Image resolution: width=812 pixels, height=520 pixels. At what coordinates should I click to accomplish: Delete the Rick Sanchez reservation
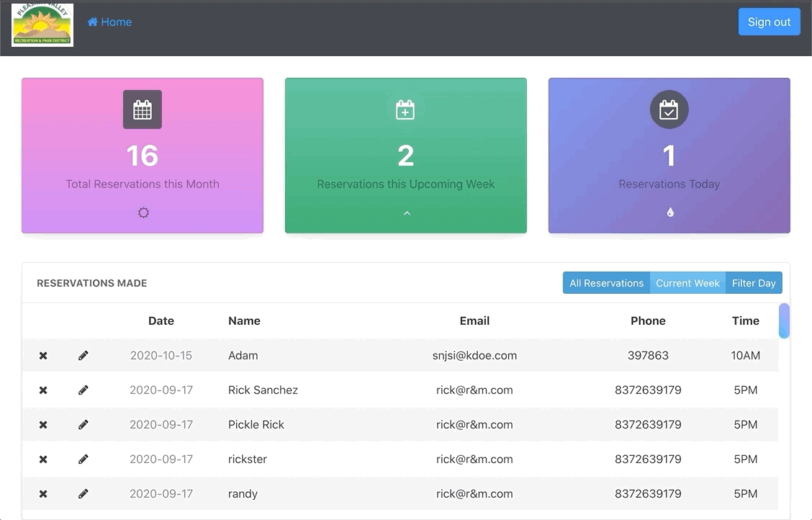pyautogui.click(x=43, y=390)
